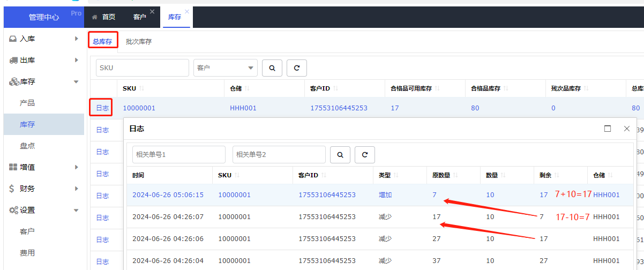Focus the 相关单号2 input field
644x270 pixels.
[x=279, y=154]
